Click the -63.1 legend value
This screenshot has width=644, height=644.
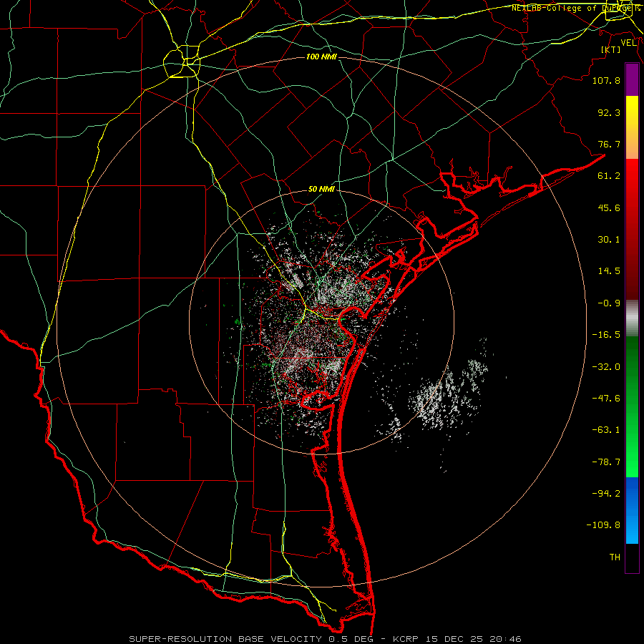pyautogui.click(x=606, y=430)
